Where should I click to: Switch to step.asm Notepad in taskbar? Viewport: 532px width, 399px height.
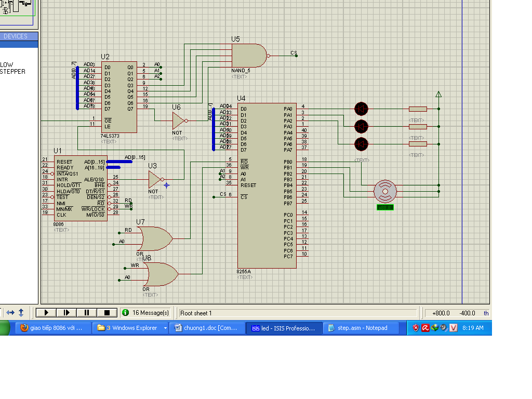362,328
